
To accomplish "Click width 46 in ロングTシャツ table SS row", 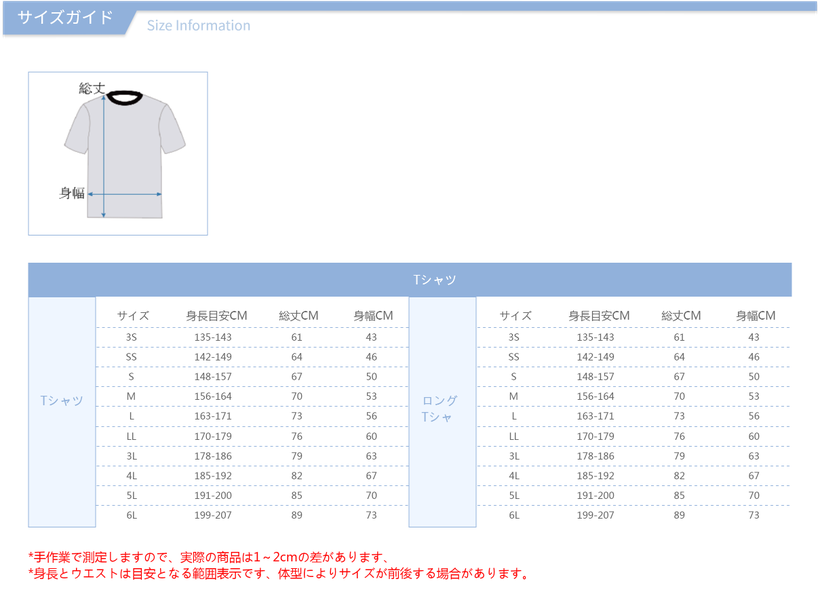I will [x=754, y=357].
